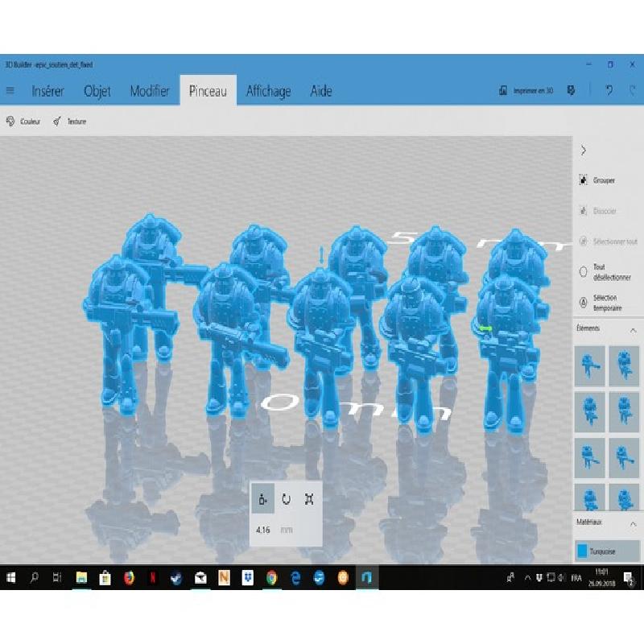Open Steam from taskbar
The image size is (644, 644).
click(176, 578)
